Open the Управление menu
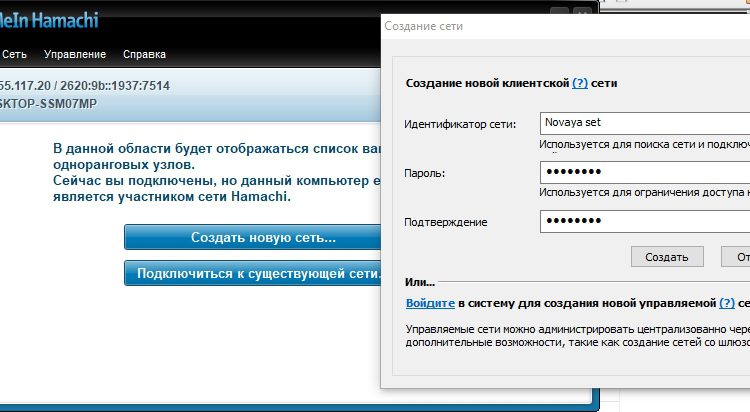 click(x=75, y=55)
